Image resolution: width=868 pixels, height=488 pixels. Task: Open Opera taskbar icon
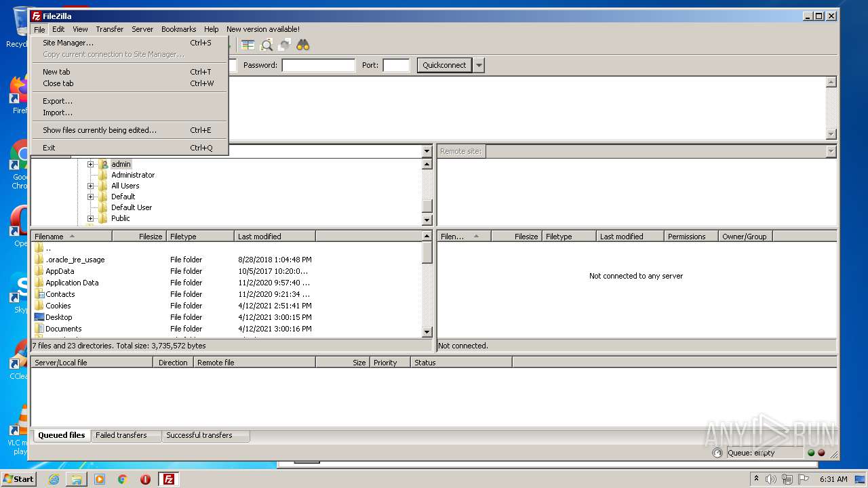[x=145, y=479]
